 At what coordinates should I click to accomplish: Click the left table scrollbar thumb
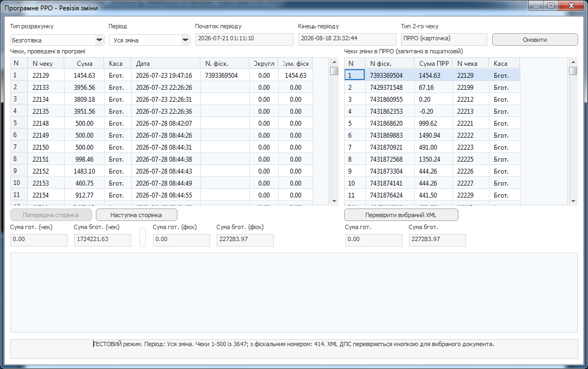point(334,71)
